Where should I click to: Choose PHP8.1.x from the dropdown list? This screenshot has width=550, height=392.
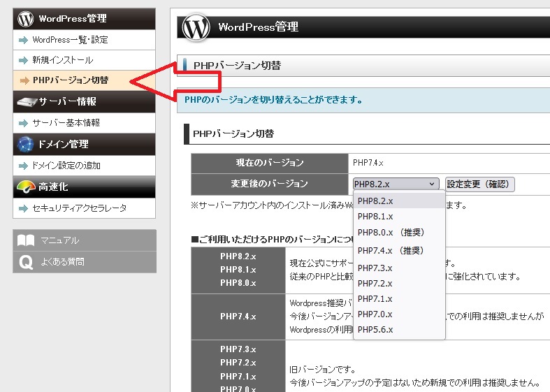pos(399,217)
